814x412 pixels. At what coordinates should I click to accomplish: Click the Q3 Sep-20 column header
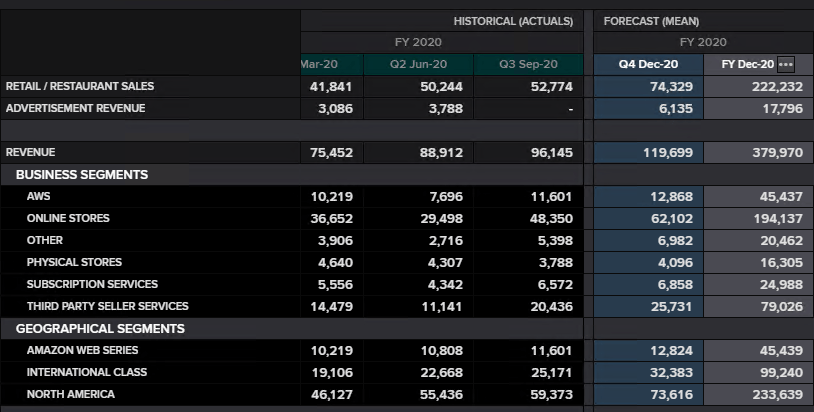pyautogui.click(x=529, y=64)
